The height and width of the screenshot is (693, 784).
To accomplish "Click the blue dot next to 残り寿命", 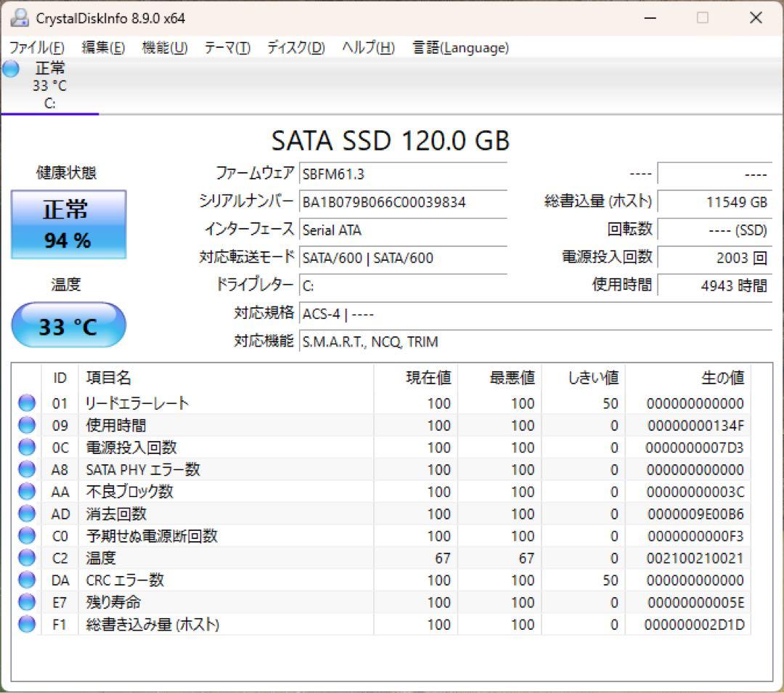I will (x=26, y=601).
